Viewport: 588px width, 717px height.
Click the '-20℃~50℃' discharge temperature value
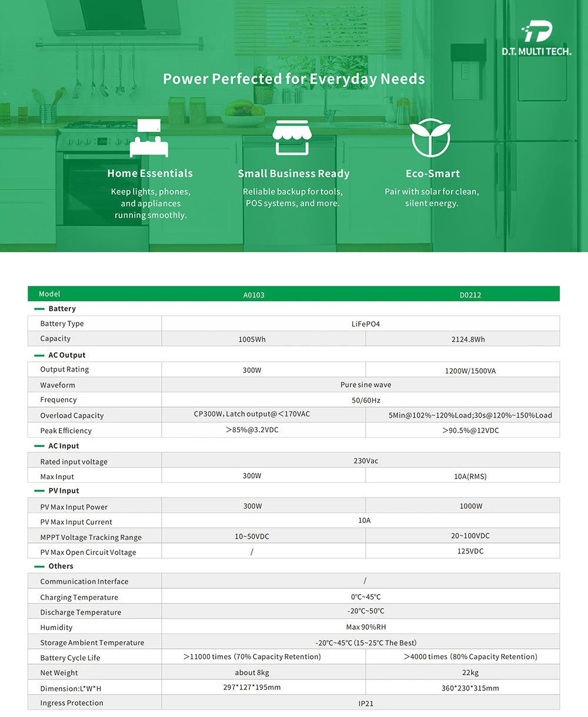click(x=366, y=611)
